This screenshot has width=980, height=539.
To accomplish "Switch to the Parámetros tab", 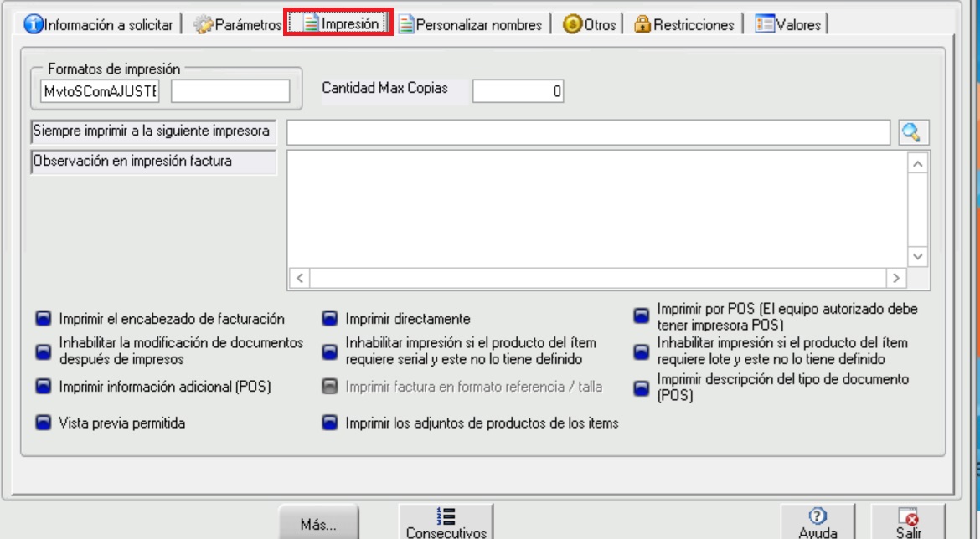I will 237,25.
